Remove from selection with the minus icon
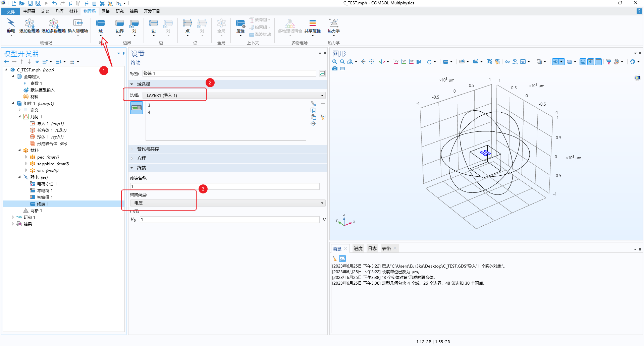 point(323,110)
